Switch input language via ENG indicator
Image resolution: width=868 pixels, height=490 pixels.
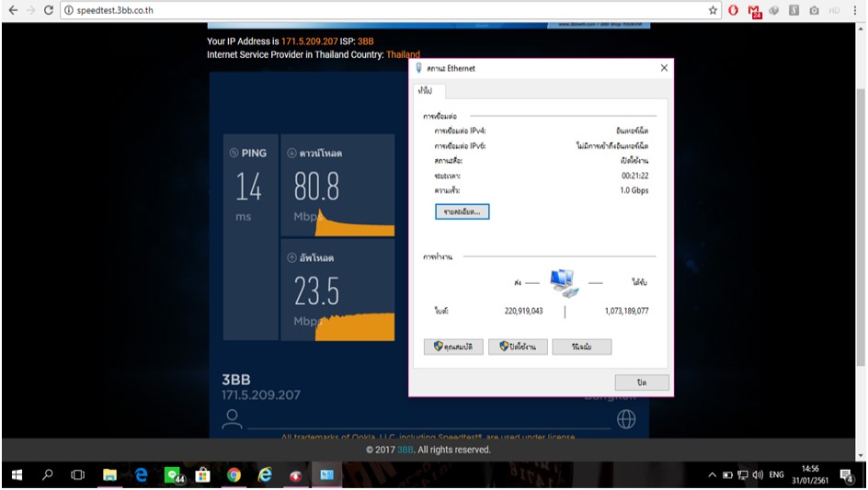[776, 475]
